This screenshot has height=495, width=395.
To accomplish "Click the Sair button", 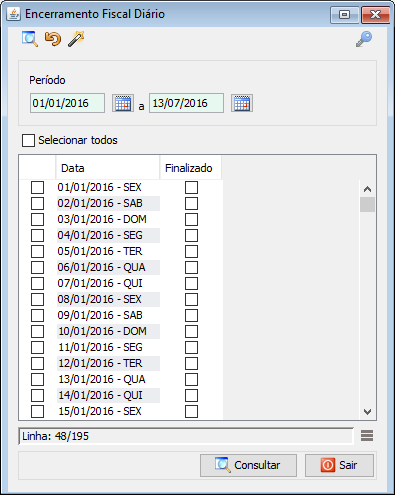I will point(339,465).
